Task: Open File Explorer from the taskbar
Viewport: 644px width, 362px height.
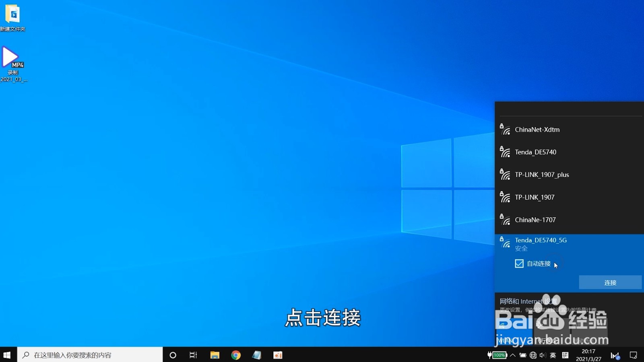Action: (215, 355)
